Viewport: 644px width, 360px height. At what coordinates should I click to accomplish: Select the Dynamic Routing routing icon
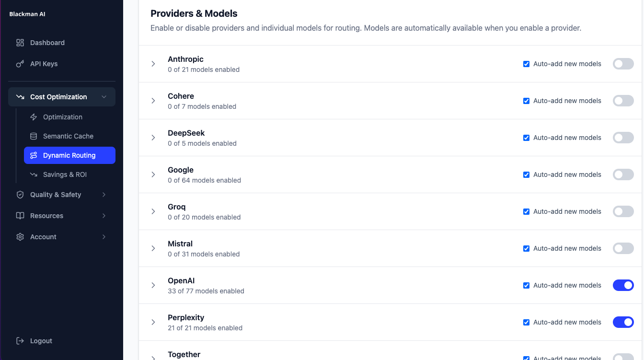tap(33, 155)
